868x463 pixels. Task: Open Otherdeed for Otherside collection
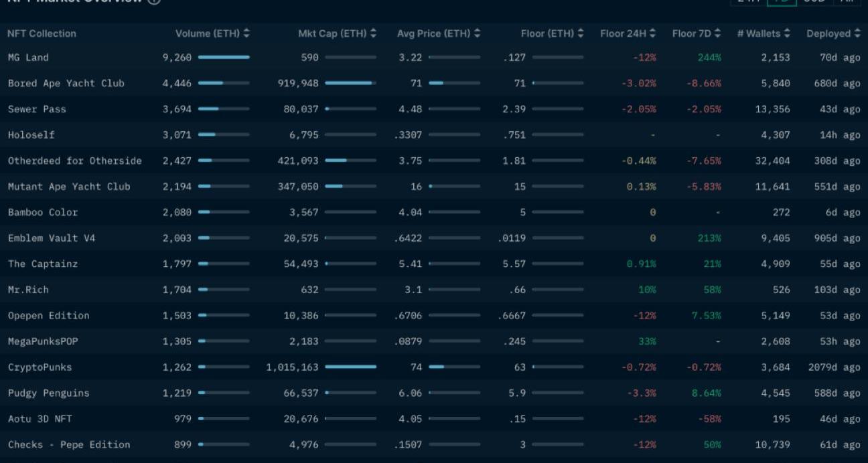(x=75, y=161)
